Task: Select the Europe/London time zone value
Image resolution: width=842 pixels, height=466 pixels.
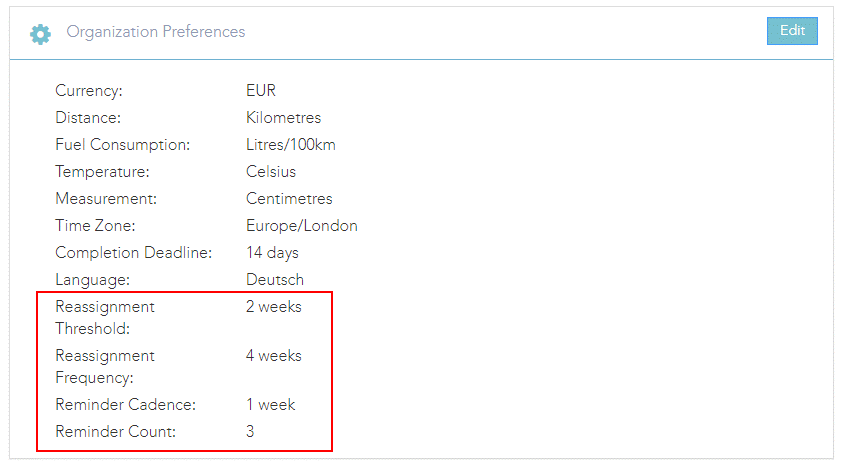Action: [301, 226]
